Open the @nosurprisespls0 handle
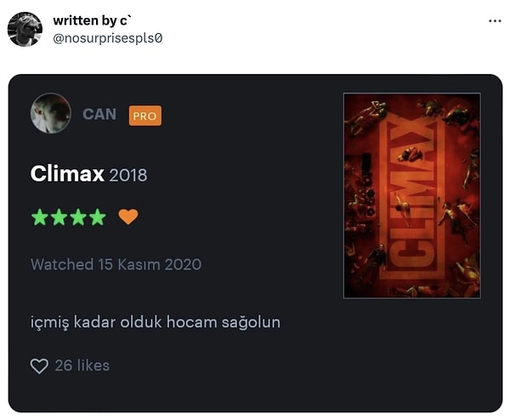510x420 pixels. coord(108,38)
